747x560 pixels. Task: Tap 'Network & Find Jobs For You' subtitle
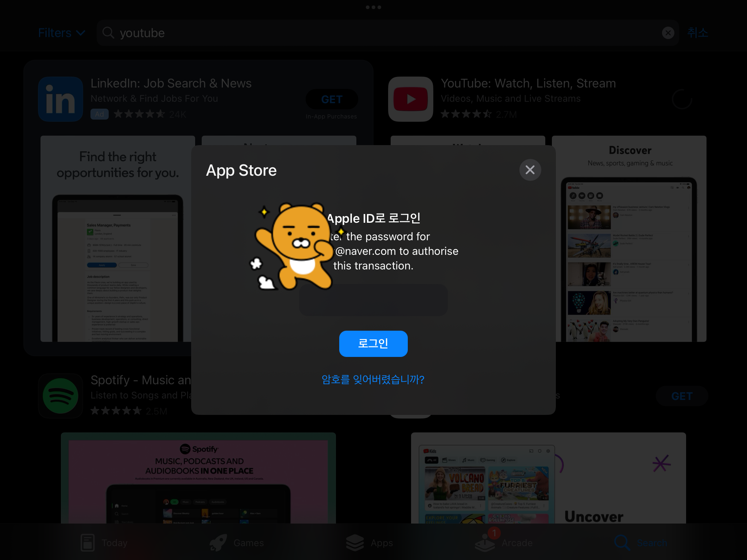coord(154,98)
